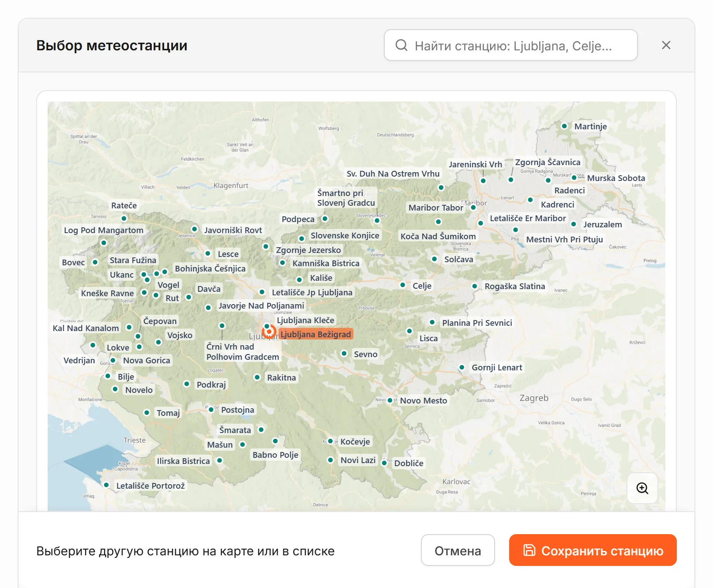Screen dimensions: 713x588
Task: Choose the Ilirska Bistrica station marker
Action: (x=220, y=460)
